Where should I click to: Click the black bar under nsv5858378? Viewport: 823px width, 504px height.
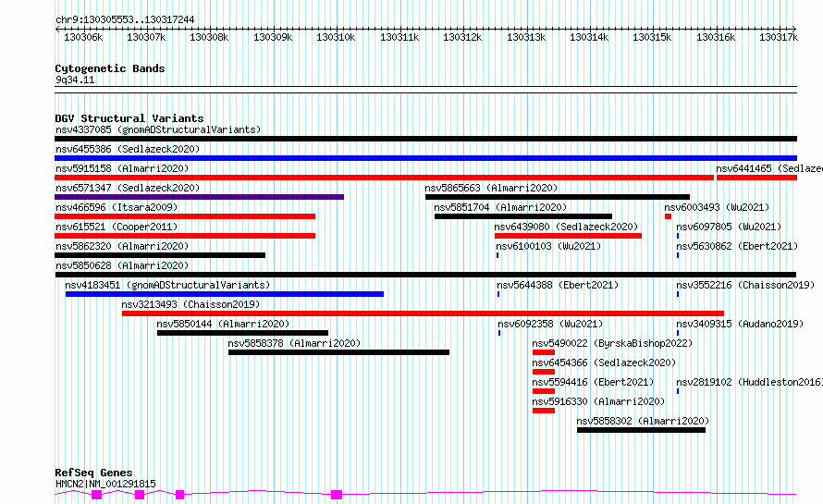click(339, 352)
